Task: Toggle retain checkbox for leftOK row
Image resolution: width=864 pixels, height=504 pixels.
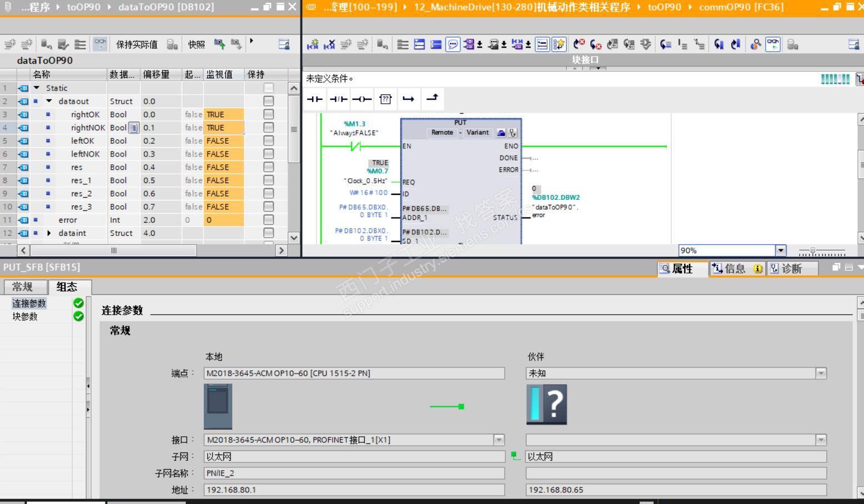Action: click(x=268, y=141)
